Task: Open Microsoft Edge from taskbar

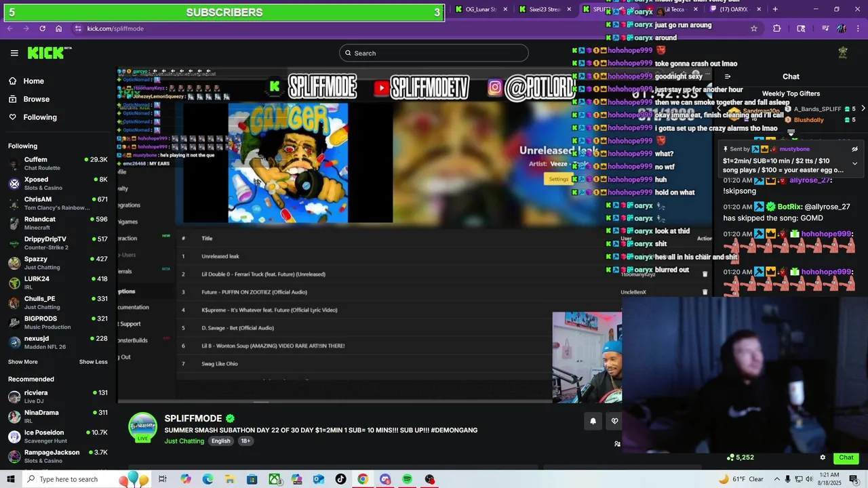Action: point(208,479)
